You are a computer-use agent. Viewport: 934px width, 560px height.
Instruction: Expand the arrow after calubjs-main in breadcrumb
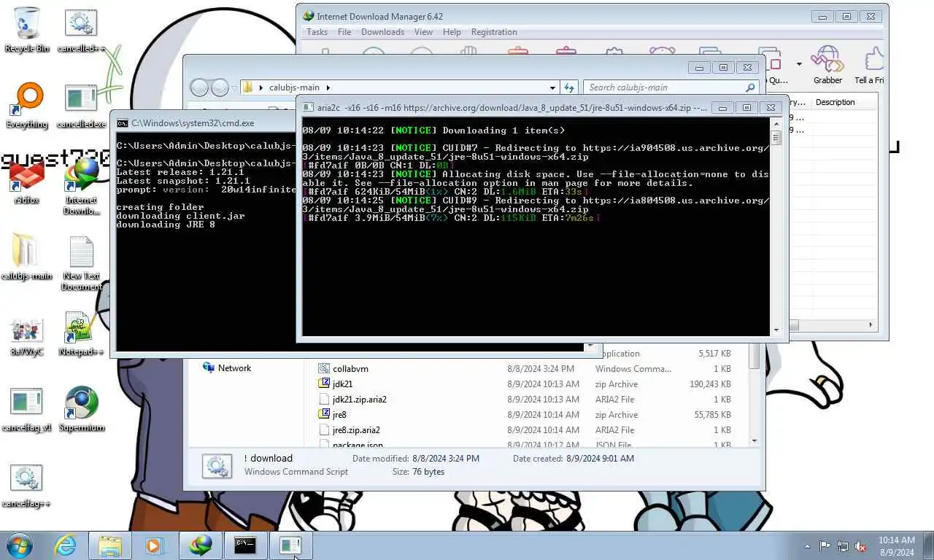click(328, 87)
